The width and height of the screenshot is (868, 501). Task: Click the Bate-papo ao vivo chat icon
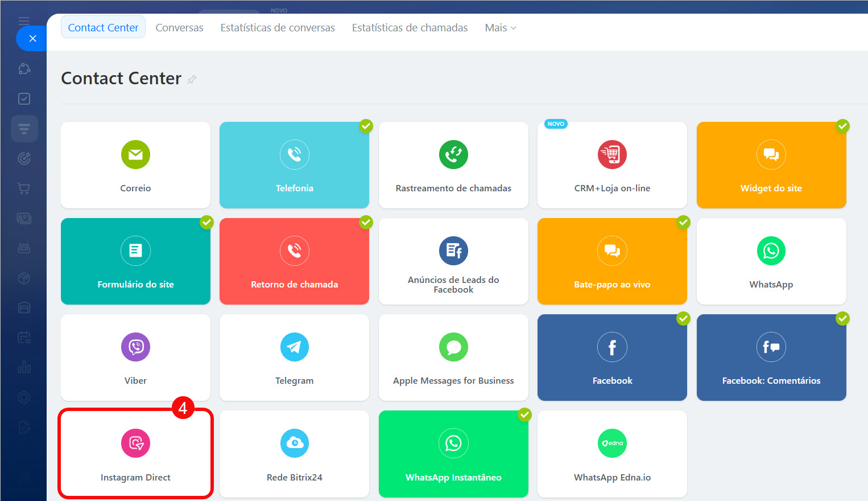612,250
